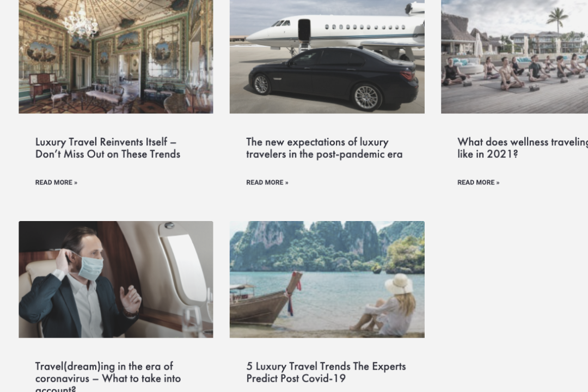
Task: Open 'What does wellness traveling' article title
Action: pos(522,148)
